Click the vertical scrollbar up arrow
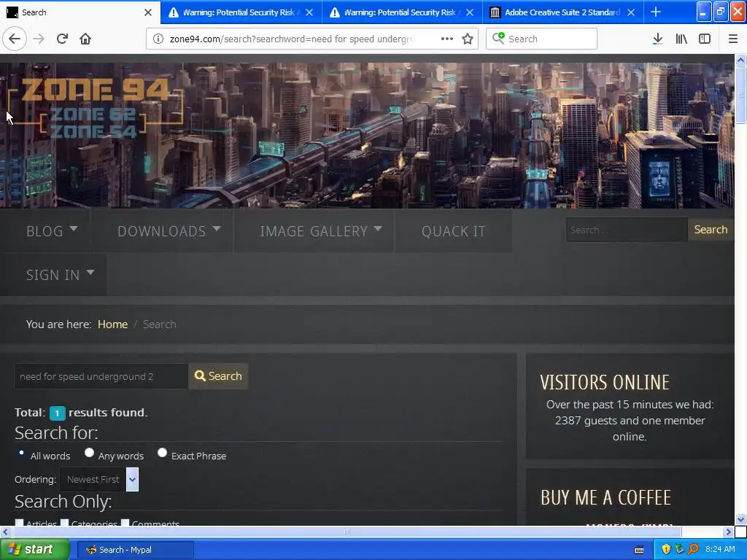The height and width of the screenshot is (560, 747). pyautogui.click(x=741, y=60)
